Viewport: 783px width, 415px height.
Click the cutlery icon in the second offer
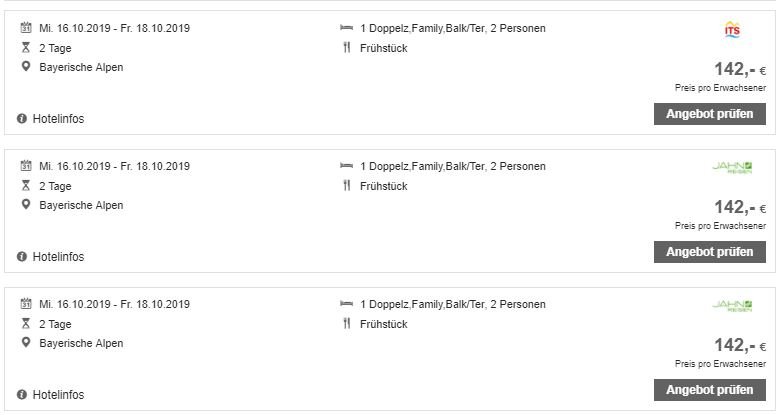point(347,186)
